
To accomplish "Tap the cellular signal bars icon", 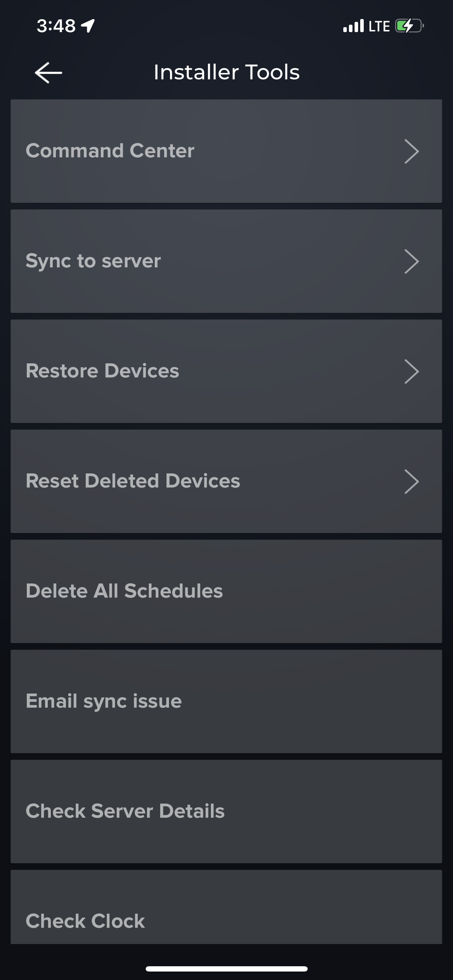I will pos(354,26).
